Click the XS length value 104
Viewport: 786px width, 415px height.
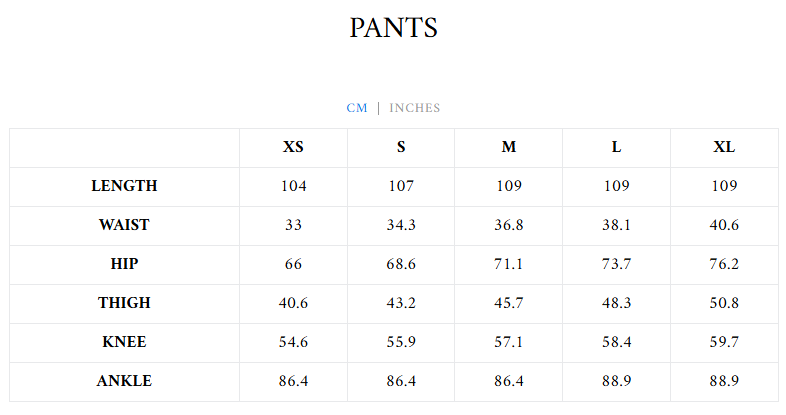[x=293, y=186]
